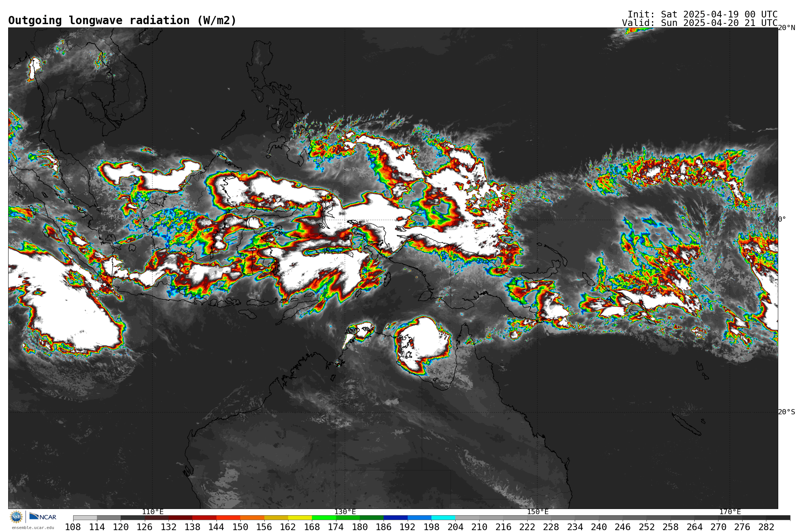Viewport: 802px width, 532px height.
Task: Open the ensemble.ucar.edu link text
Action: tap(33, 528)
